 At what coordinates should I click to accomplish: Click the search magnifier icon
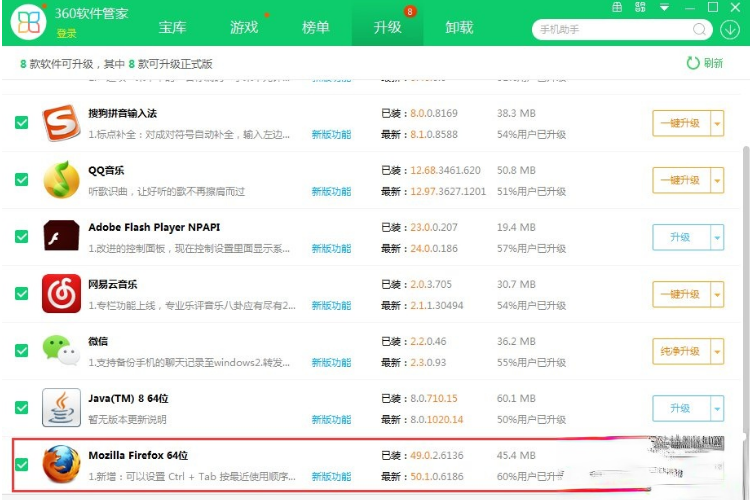[697, 29]
